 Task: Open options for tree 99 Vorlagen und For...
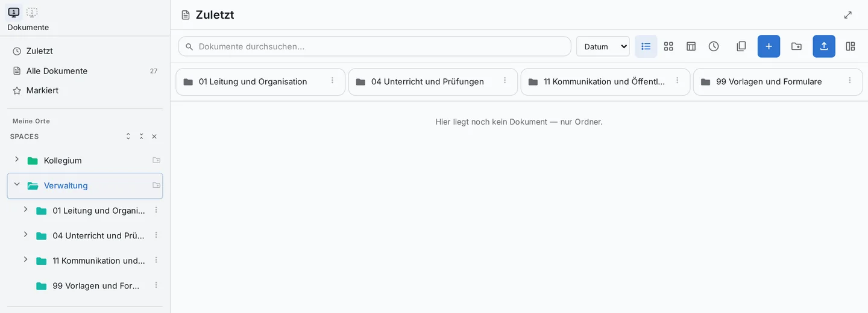click(156, 285)
